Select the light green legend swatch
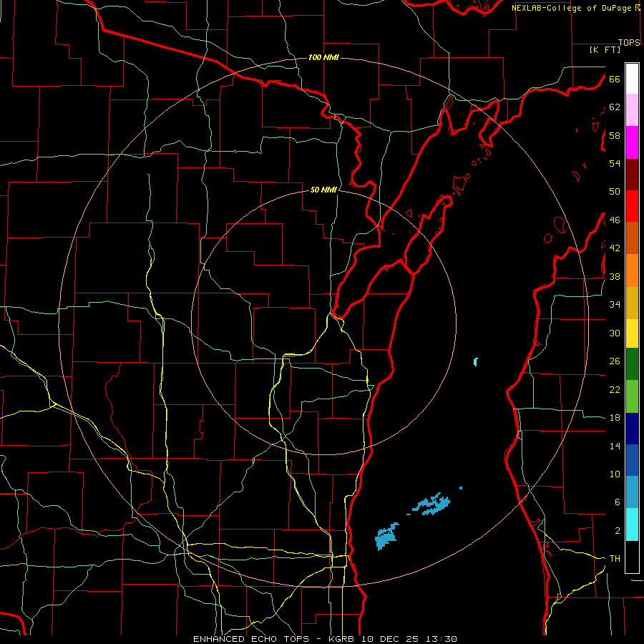Image resolution: width=644 pixels, height=644 pixels. [632, 396]
